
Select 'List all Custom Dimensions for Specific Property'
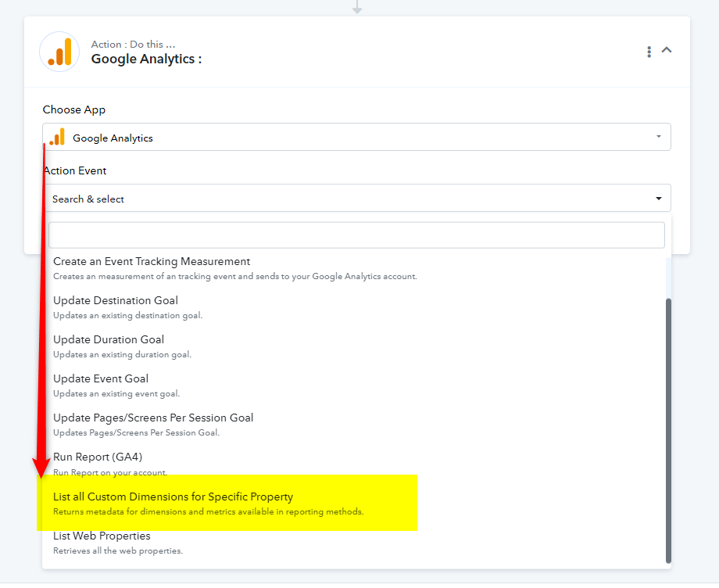click(x=173, y=497)
